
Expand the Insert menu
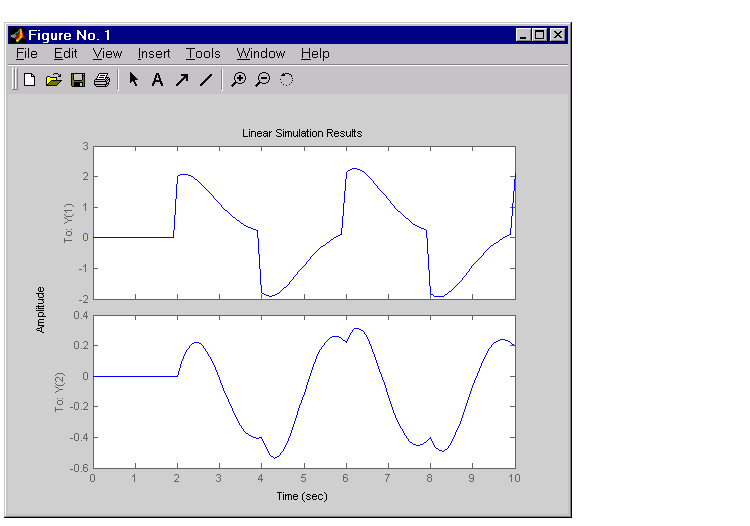[154, 54]
